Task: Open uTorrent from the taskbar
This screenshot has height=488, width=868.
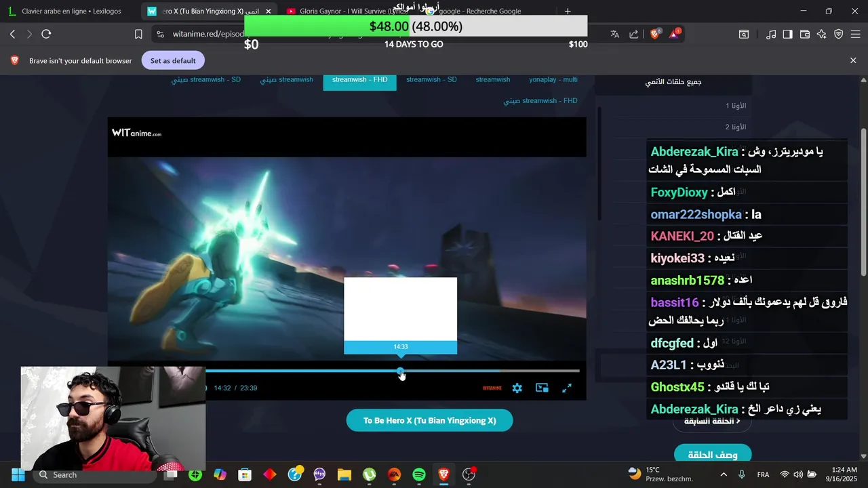Action: (370, 474)
